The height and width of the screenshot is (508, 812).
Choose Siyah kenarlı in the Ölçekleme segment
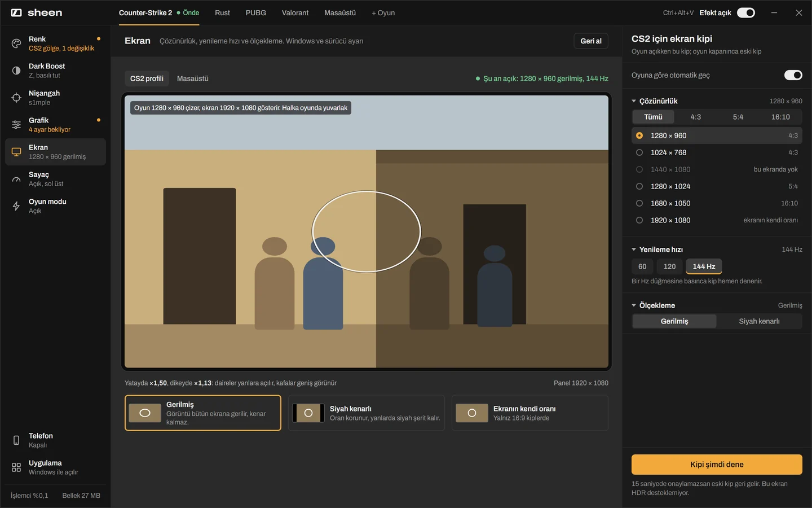(x=759, y=321)
